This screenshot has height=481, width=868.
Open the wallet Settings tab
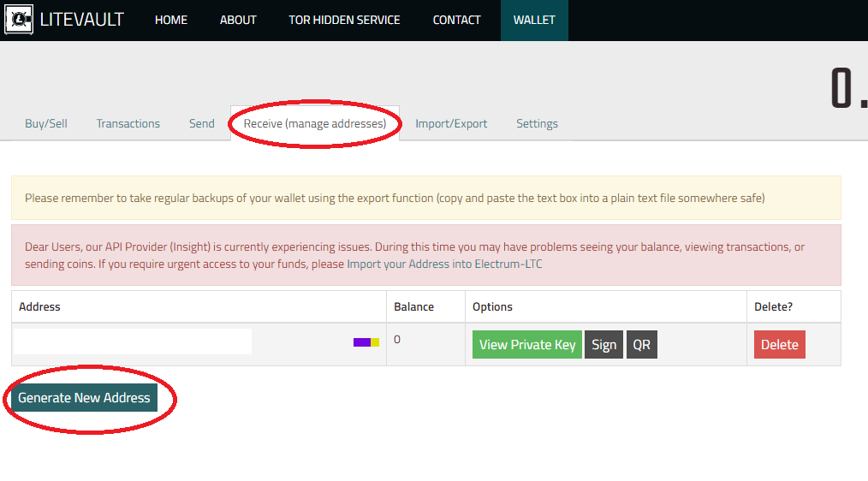pos(537,123)
